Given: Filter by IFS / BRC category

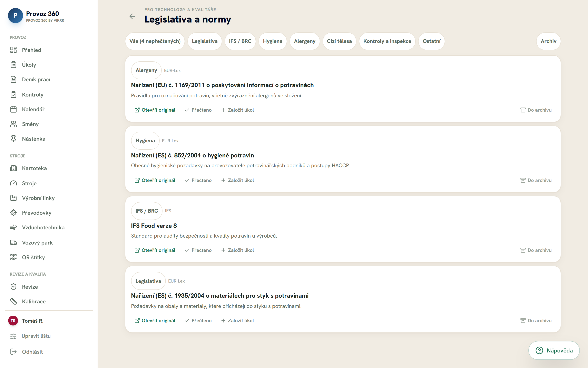Looking at the screenshot, I should [x=240, y=41].
